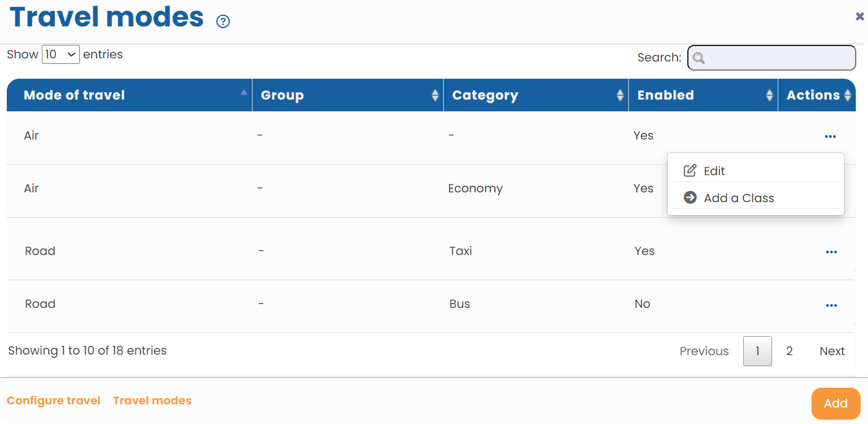
Task: Click the Next pagination button
Action: coord(832,351)
